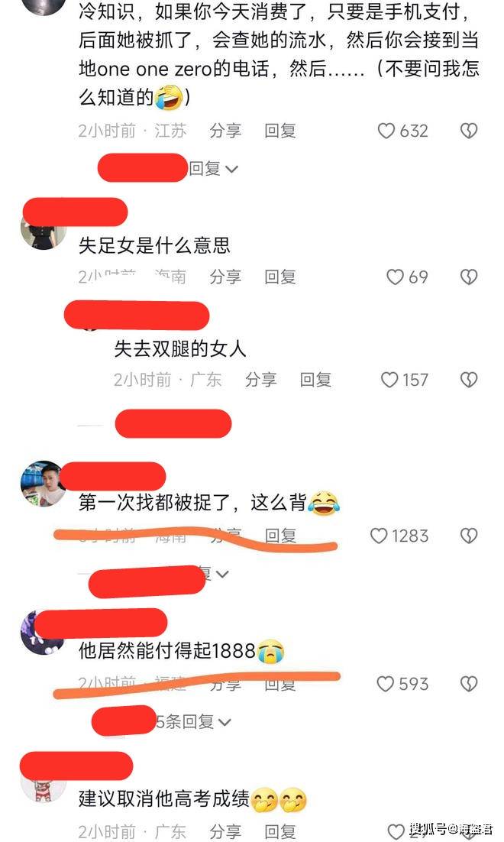
Task: Dislike the 他居然能付得起1888 comment
Action: click(469, 684)
